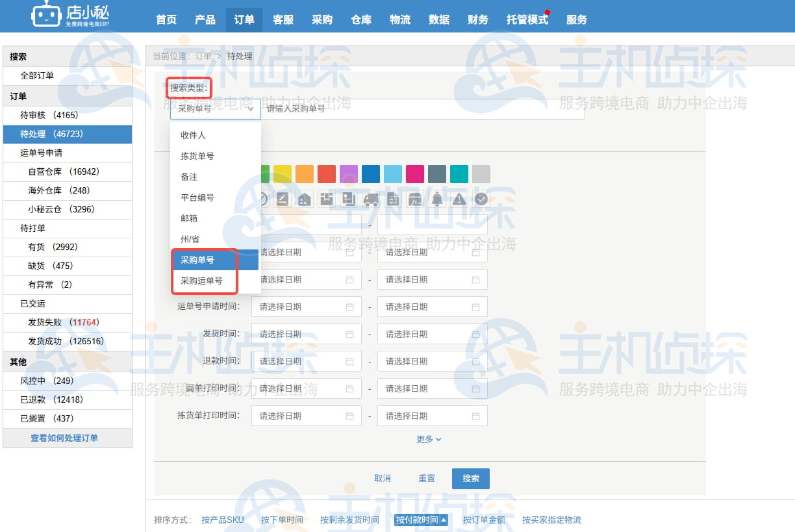Select the truck/logistics status icon
Viewport: 795px width, 532px height.
click(x=371, y=199)
